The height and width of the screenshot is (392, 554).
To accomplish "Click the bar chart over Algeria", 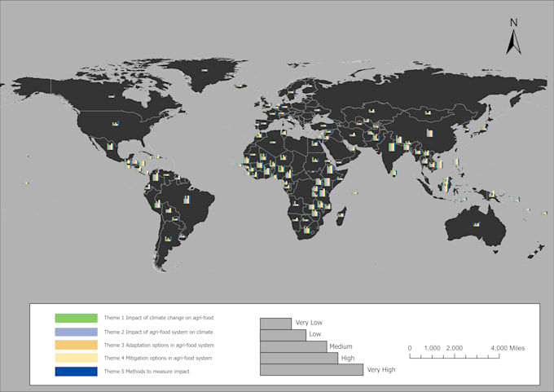I will coord(272,143).
